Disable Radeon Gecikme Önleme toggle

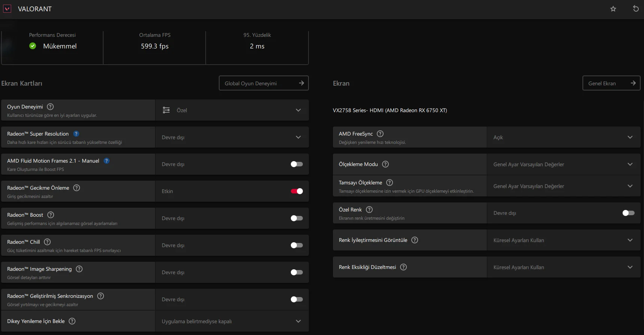296,191
